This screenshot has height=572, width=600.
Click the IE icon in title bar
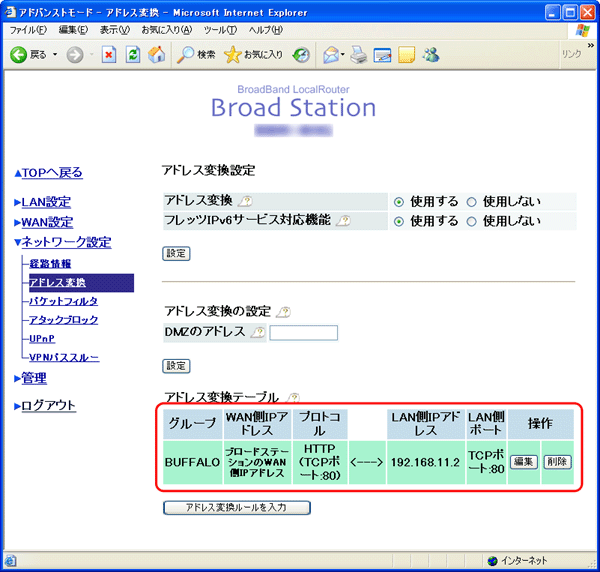coord(10,12)
